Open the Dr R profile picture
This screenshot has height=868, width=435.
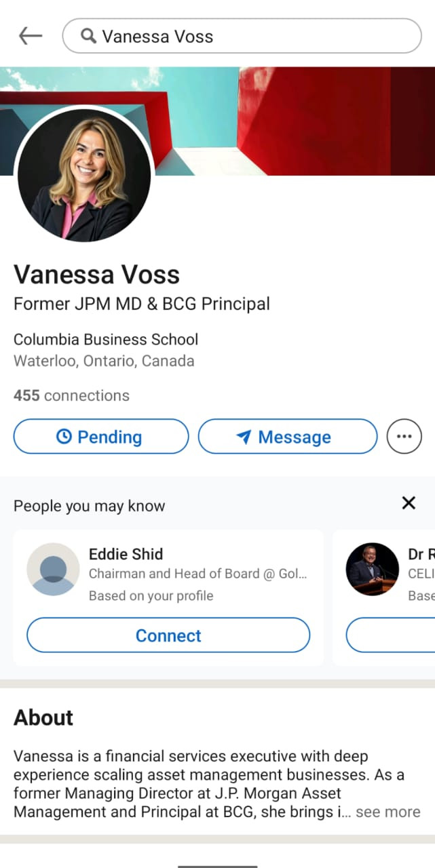pyautogui.click(x=372, y=570)
